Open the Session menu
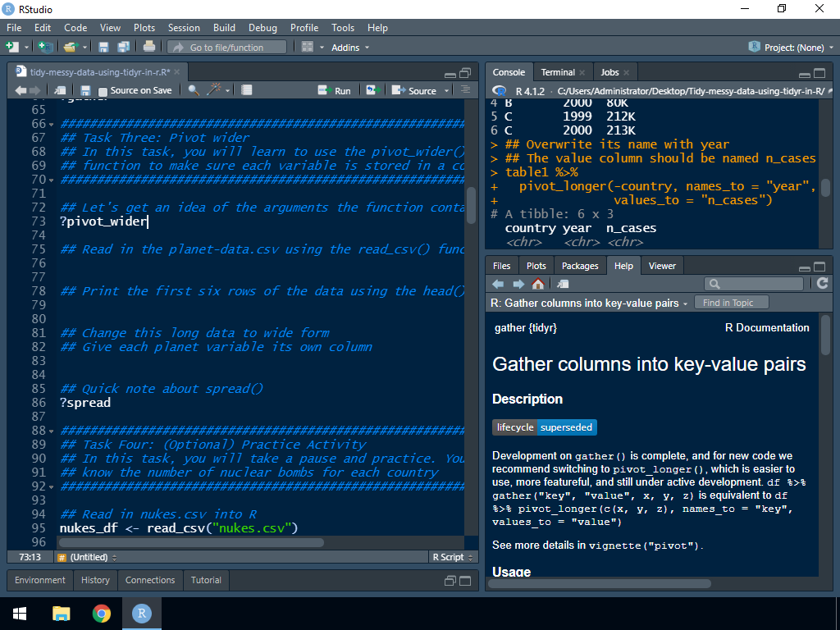The image size is (840, 630). 184,28
